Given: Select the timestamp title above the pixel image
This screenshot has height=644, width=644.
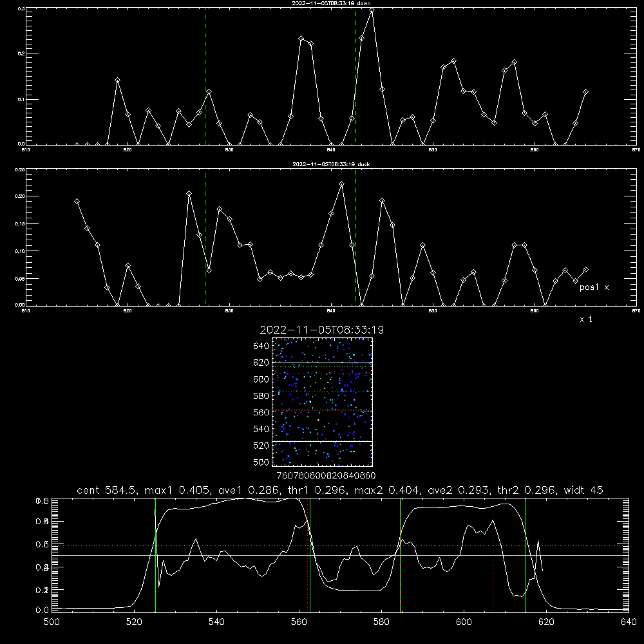Looking at the screenshot, I should point(321,330).
